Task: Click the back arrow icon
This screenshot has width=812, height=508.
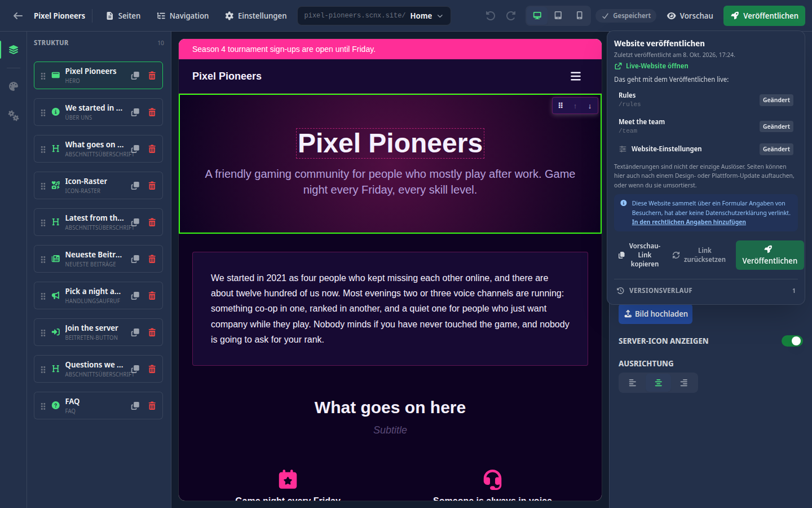Action: [x=18, y=16]
